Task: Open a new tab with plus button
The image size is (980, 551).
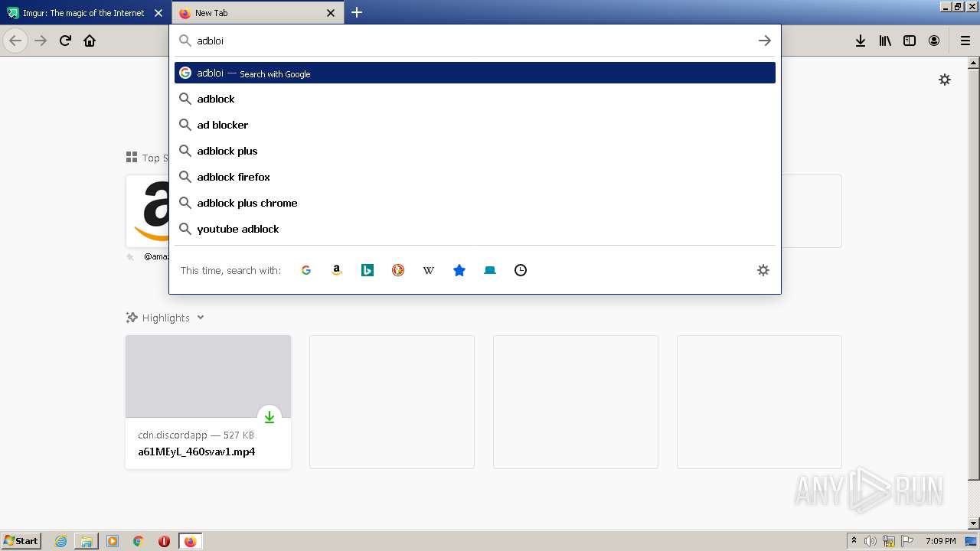Action: point(357,12)
